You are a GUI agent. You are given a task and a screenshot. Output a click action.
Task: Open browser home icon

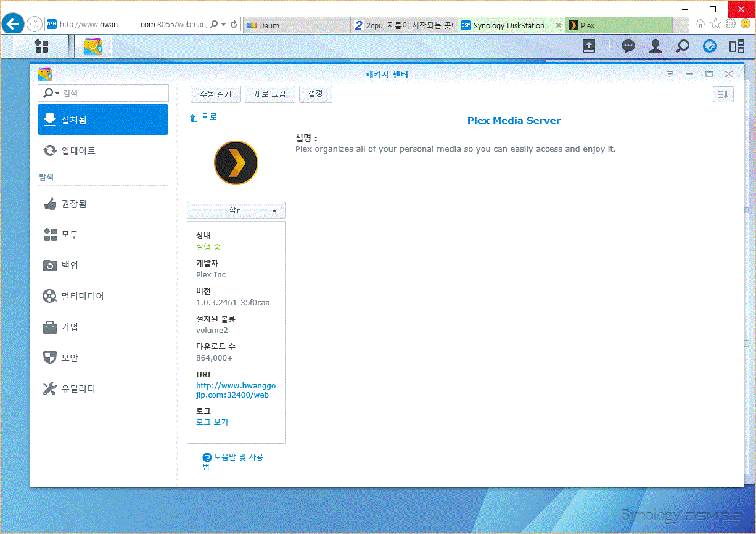701,23
